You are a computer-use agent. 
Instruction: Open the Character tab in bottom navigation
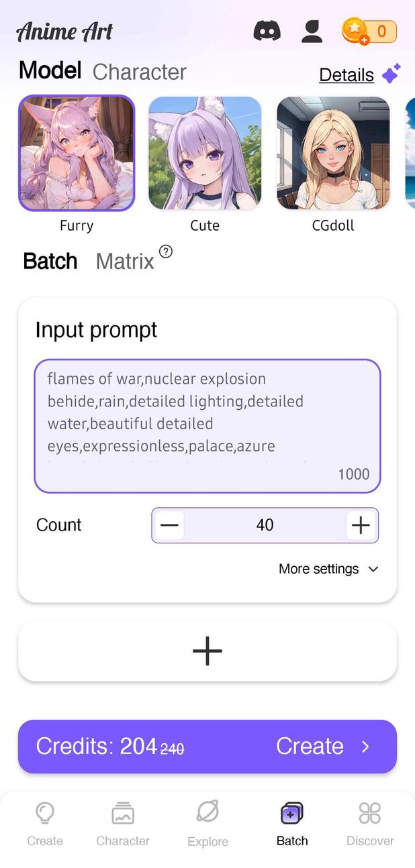[122, 813]
